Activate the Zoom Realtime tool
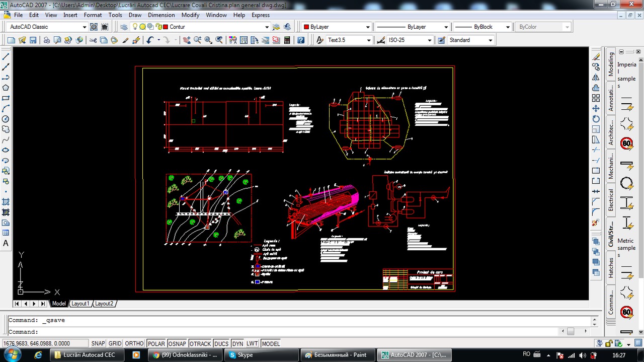Image resolution: width=644 pixels, height=362 pixels. pyautogui.click(x=197, y=40)
